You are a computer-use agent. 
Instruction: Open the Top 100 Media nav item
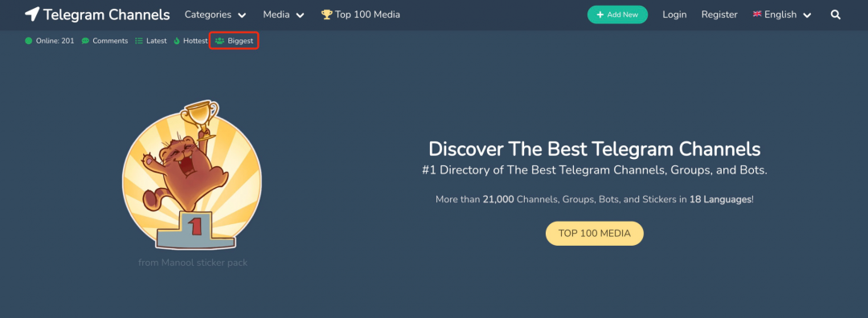pyautogui.click(x=360, y=15)
